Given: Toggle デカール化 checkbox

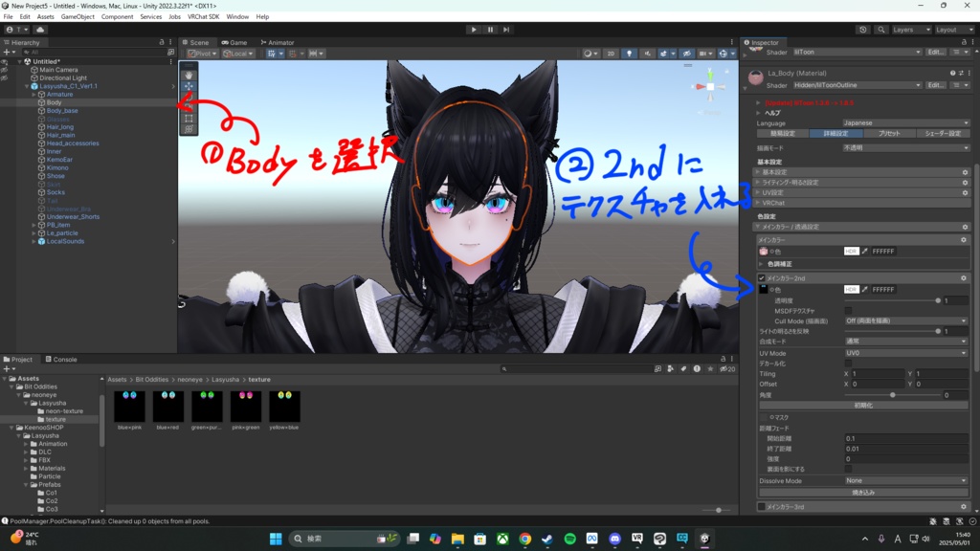Looking at the screenshot, I should pyautogui.click(x=848, y=363).
